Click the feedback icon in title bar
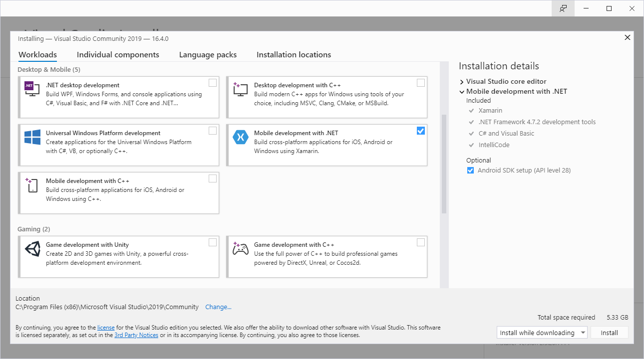 pos(563,8)
